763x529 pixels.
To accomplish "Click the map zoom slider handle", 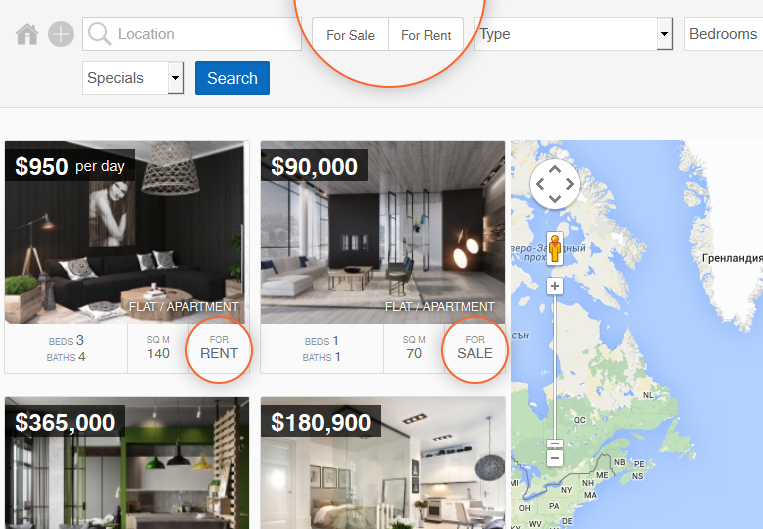I will [x=555, y=444].
